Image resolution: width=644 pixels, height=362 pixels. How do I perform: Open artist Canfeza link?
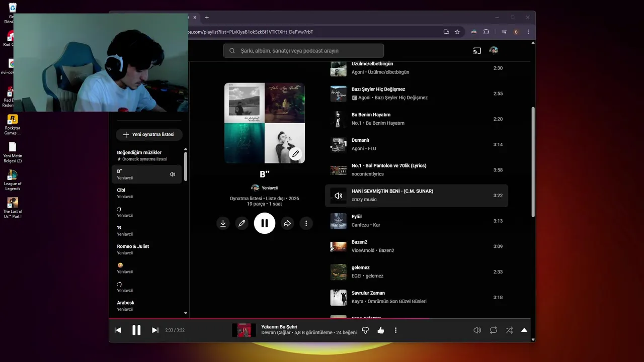360,225
